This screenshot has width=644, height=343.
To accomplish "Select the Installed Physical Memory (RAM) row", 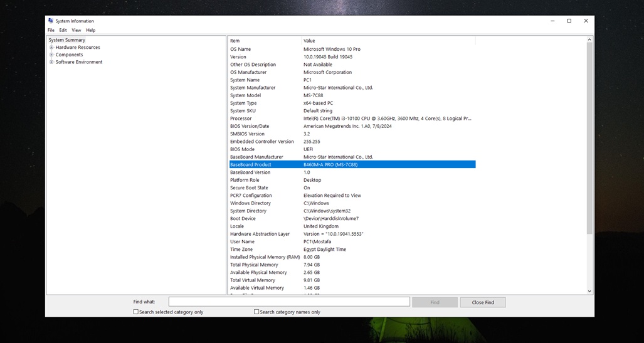I will (352, 257).
